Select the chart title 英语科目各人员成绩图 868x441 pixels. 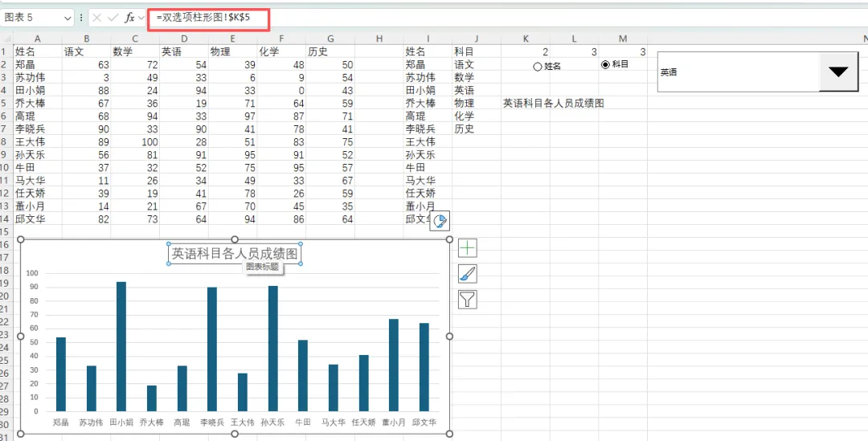pyautogui.click(x=235, y=254)
